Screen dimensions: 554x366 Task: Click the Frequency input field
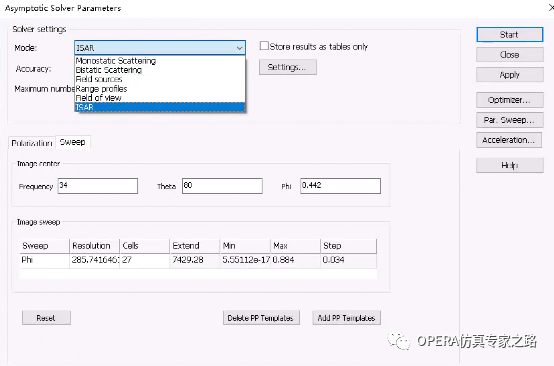pos(98,186)
